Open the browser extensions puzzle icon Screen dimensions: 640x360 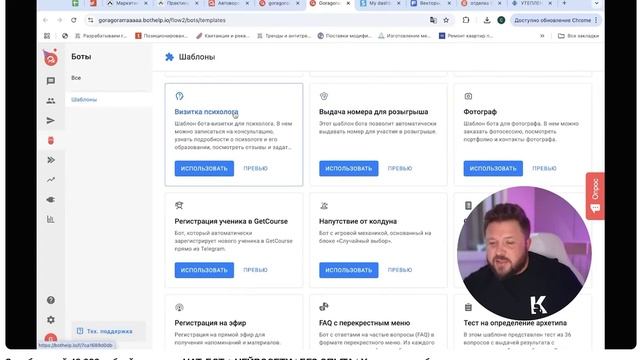(x=466, y=20)
